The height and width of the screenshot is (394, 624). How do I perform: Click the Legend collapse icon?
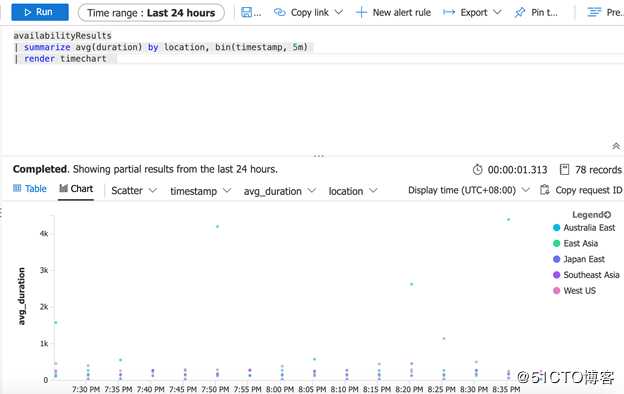tap(608, 215)
